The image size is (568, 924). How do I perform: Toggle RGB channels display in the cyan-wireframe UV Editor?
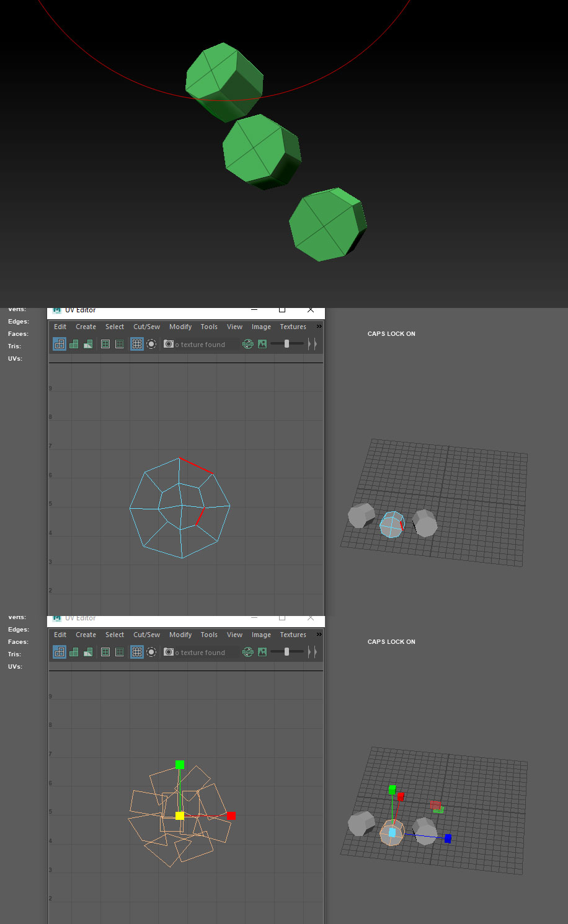[x=248, y=344]
